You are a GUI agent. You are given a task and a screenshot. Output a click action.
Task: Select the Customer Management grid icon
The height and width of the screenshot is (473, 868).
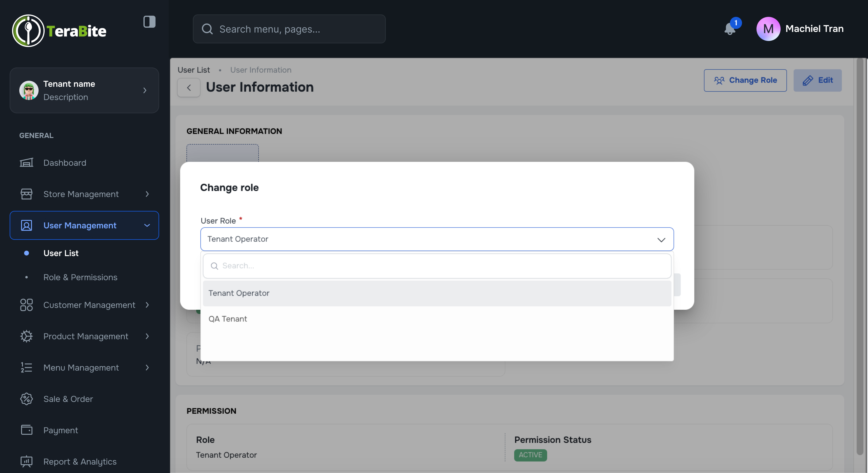click(x=26, y=305)
